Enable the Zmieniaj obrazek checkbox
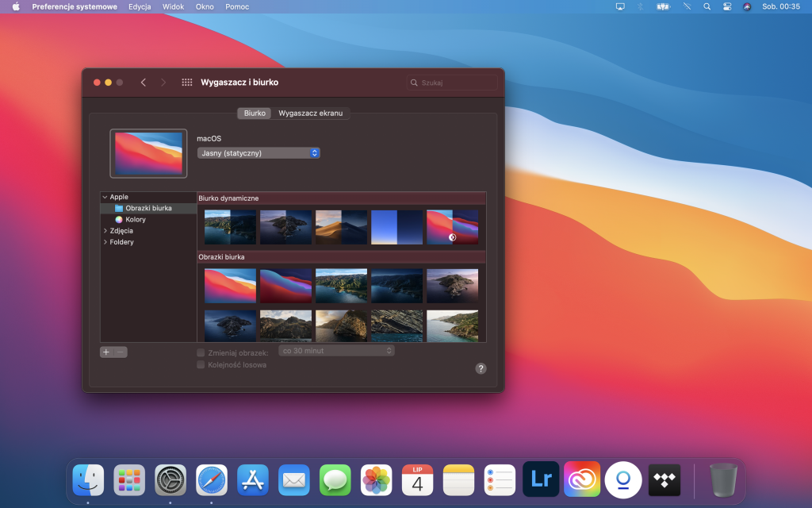 point(201,352)
